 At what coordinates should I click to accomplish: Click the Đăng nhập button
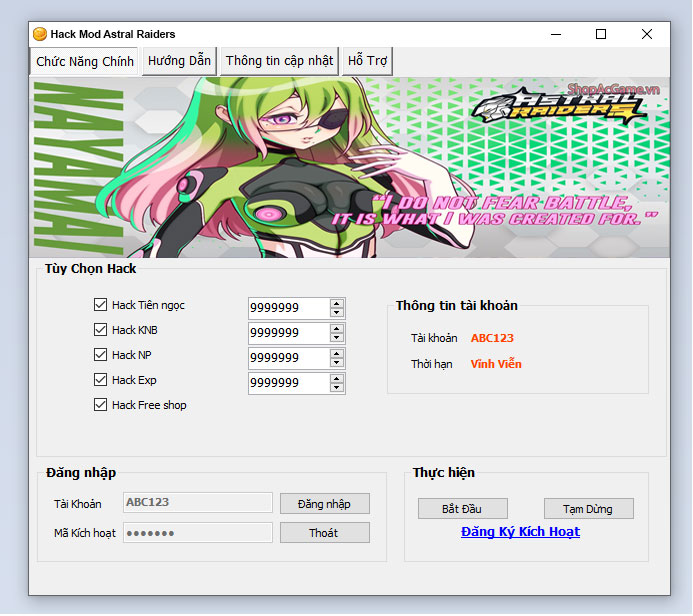324,503
